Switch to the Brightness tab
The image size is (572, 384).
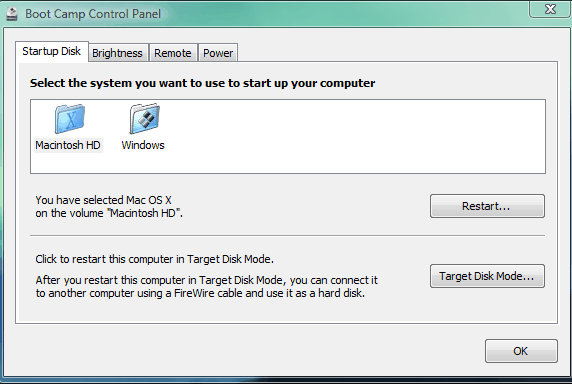point(117,53)
